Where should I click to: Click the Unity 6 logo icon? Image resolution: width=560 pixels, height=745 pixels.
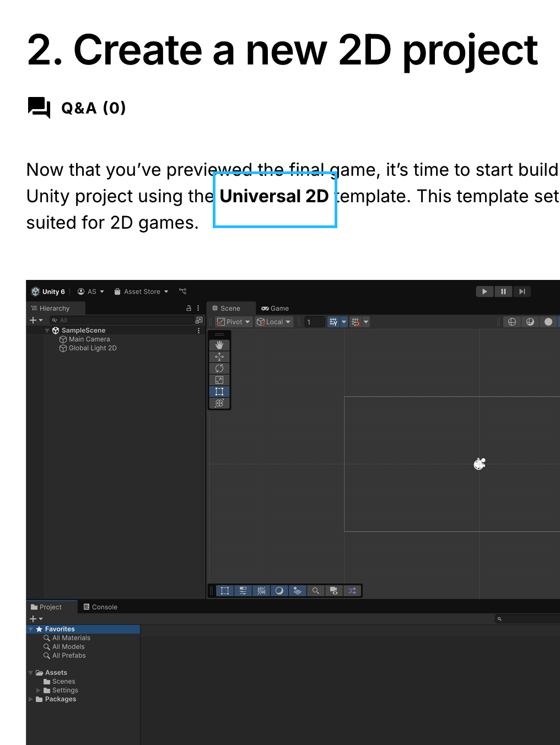pyautogui.click(x=35, y=291)
